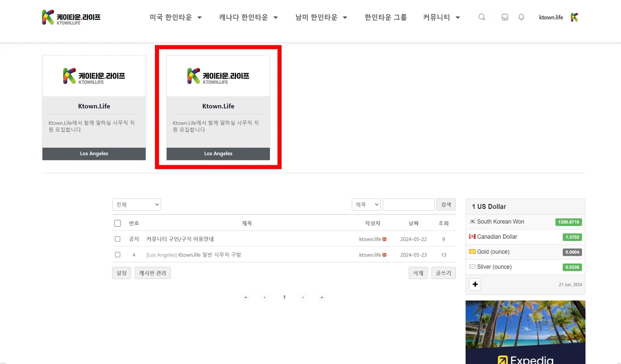
Task: Go to next page arrow in pagination
Action: pos(303,297)
